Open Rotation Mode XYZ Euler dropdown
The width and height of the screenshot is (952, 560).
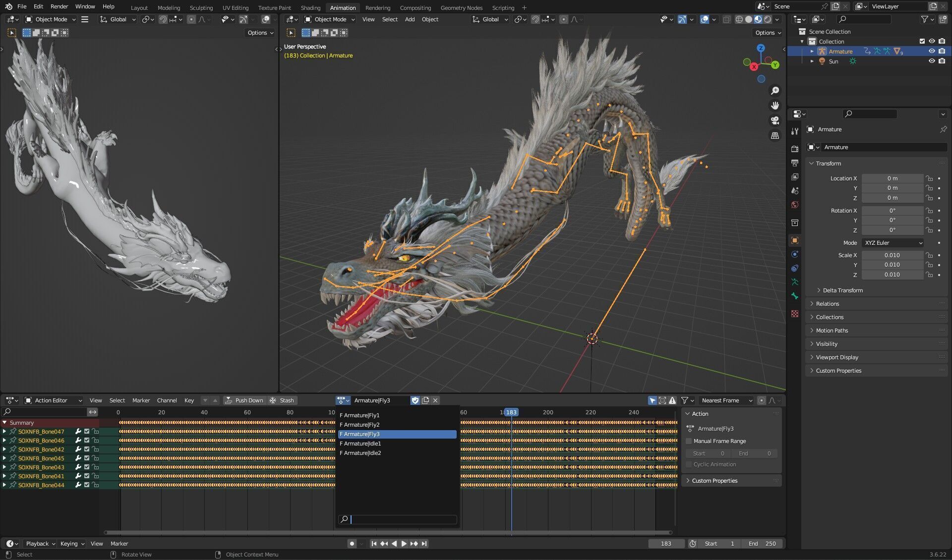[x=893, y=243]
